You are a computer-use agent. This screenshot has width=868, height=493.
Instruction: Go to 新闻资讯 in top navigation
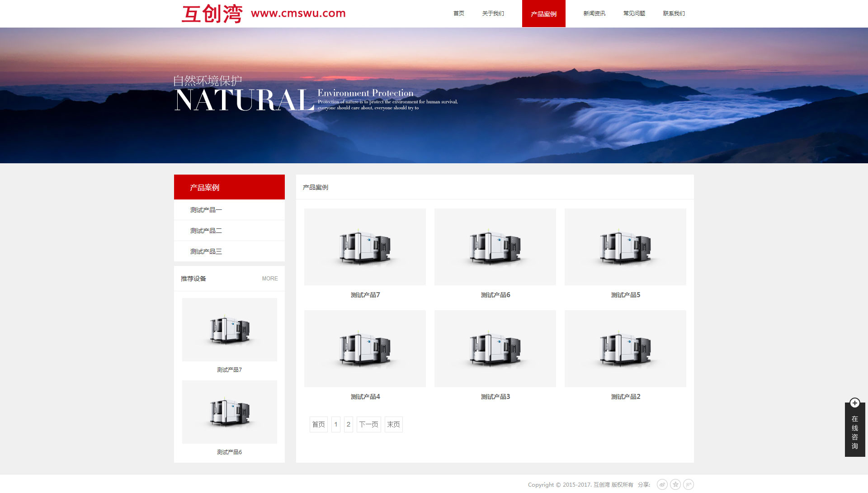(x=594, y=14)
